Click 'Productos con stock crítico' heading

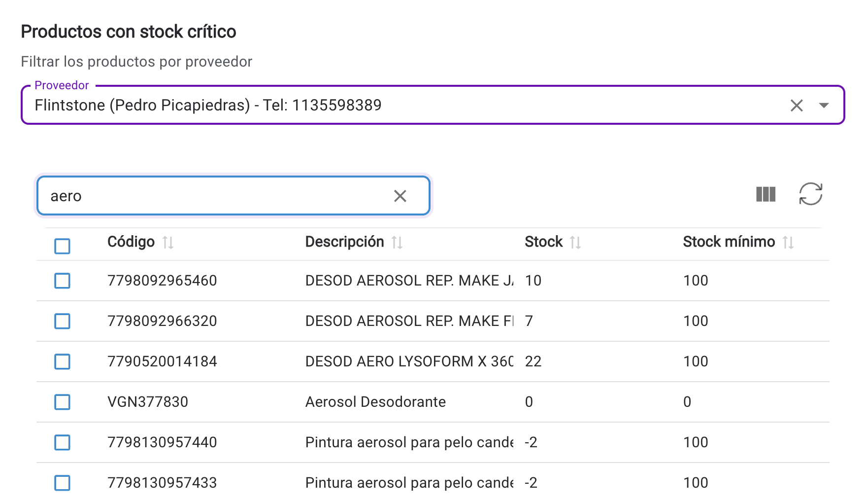[x=129, y=32]
